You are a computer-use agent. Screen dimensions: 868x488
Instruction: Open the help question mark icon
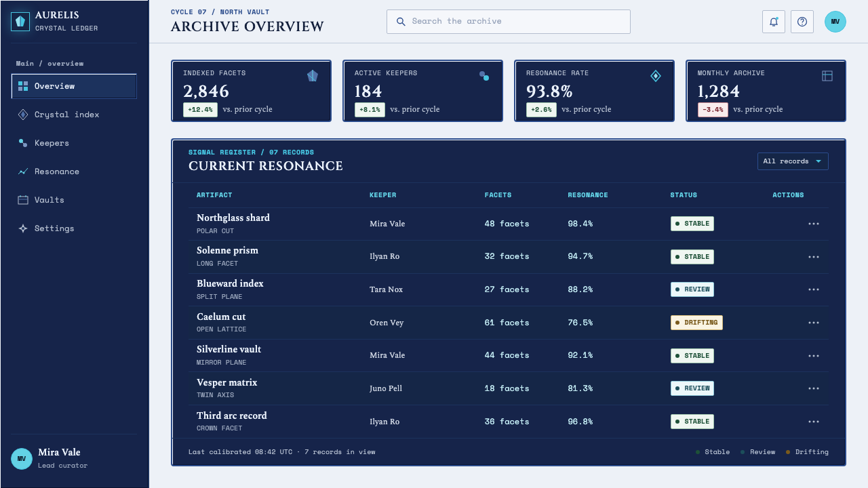pos(802,22)
